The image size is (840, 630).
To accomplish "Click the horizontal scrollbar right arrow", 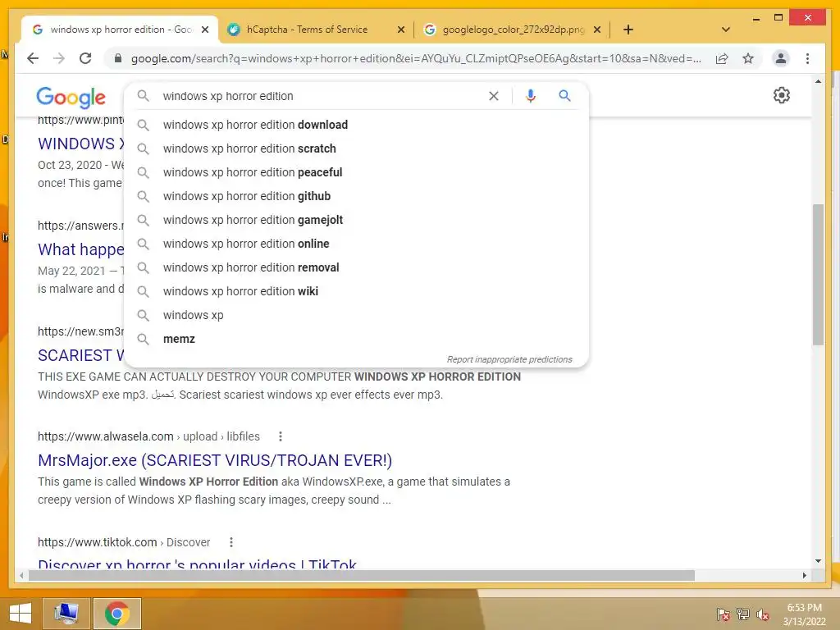I will click(x=804, y=575).
